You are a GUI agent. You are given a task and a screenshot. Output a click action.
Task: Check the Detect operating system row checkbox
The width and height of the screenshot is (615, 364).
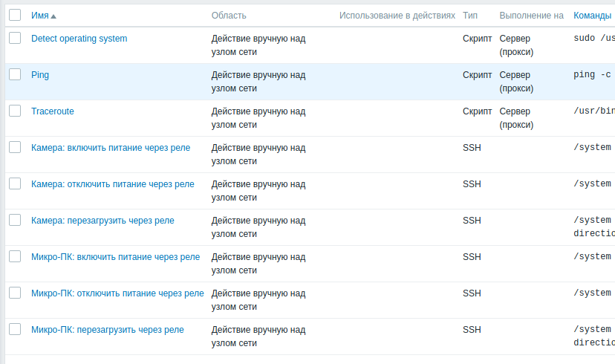pyautogui.click(x=15, y=38)
